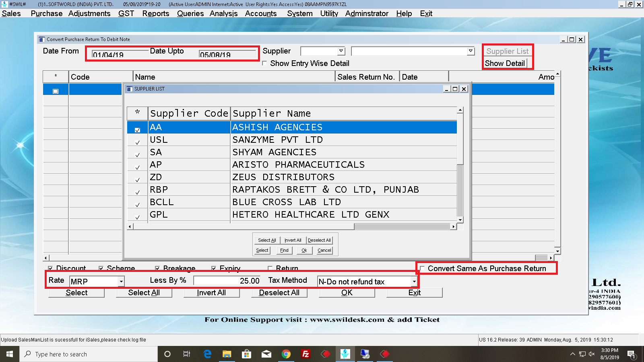Screen dimensions: 644x362
Task: Open the Adminstrator menu
Action: [x=367, y=13]
